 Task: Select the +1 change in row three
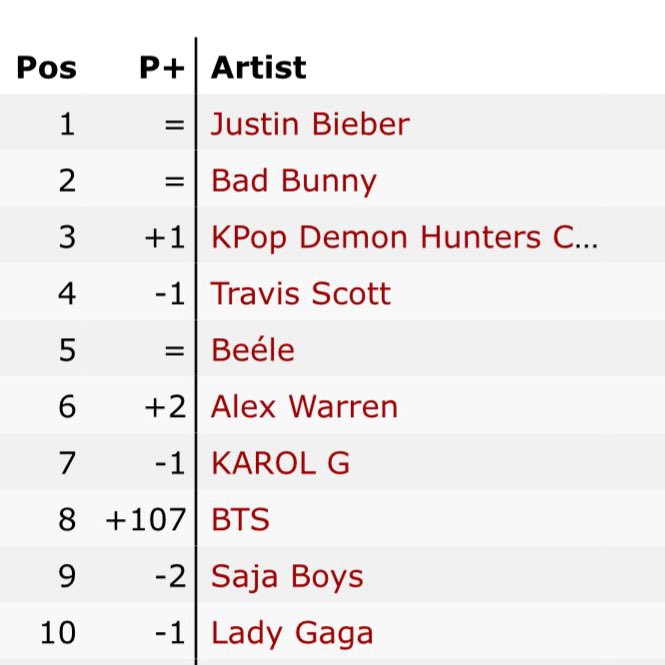click(x=165, y=237)
